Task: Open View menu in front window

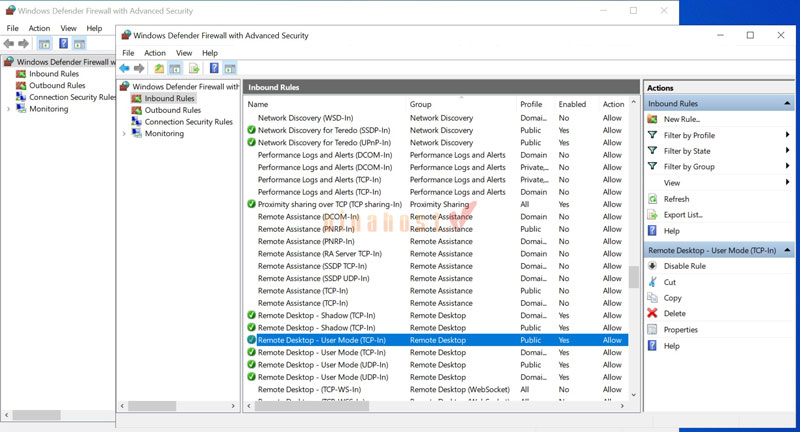Action: click(184, 53)
